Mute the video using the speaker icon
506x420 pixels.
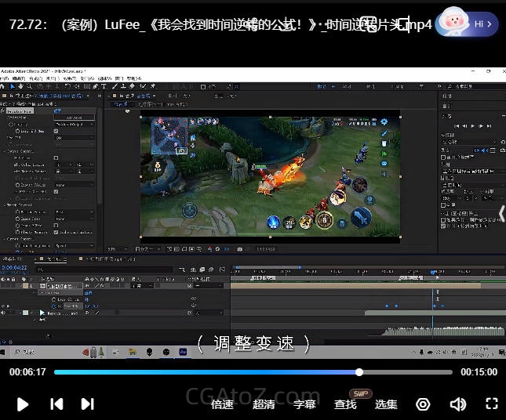coord(457,404)
